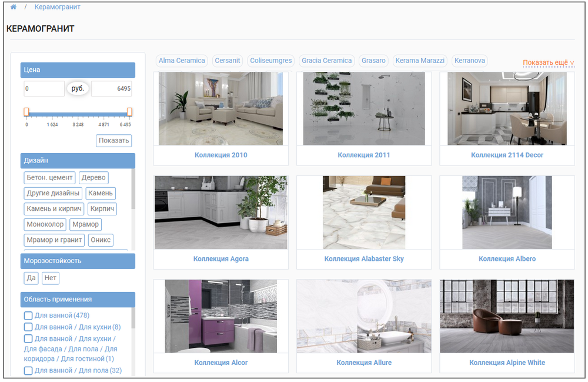Image resolution: width=588 pixels, height=382 pixels.
Task: Click the 'Керамогранит' breadcrumb link
Action: 58,8
